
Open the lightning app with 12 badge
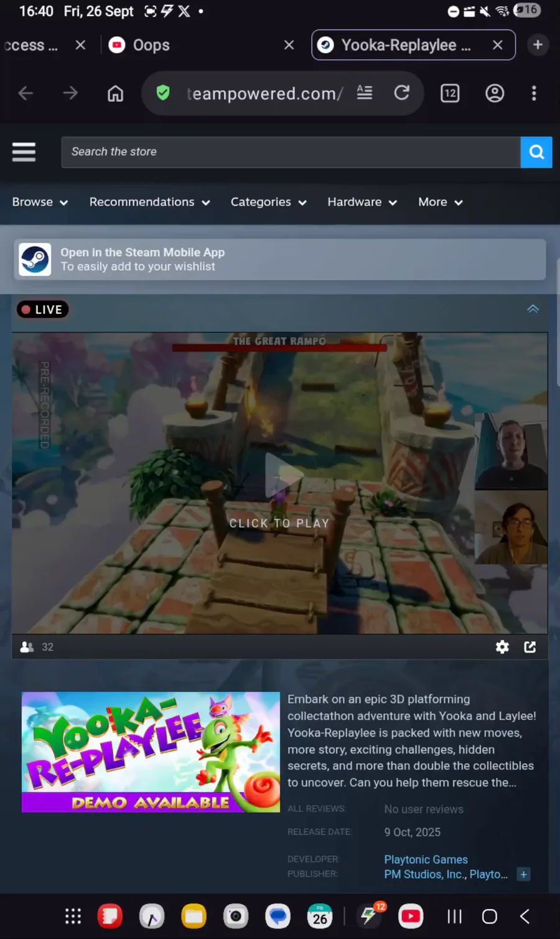click(x=370, y=915)
